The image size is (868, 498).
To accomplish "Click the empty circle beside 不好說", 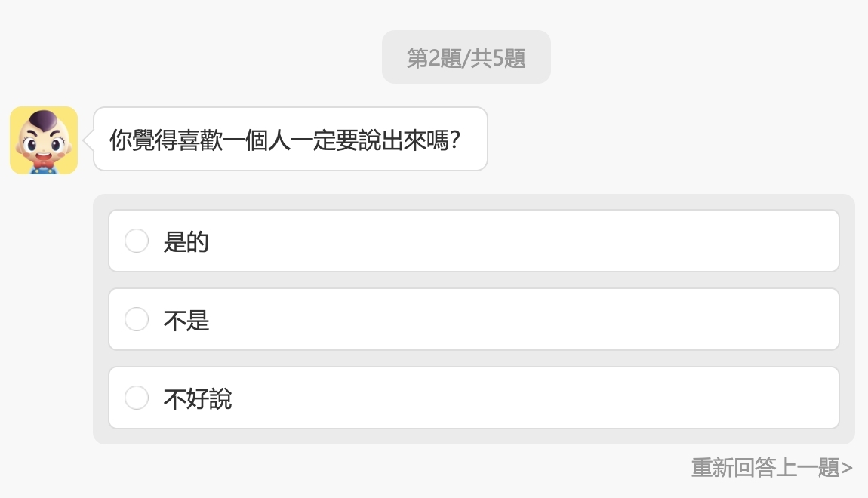I will pos(137,397).
